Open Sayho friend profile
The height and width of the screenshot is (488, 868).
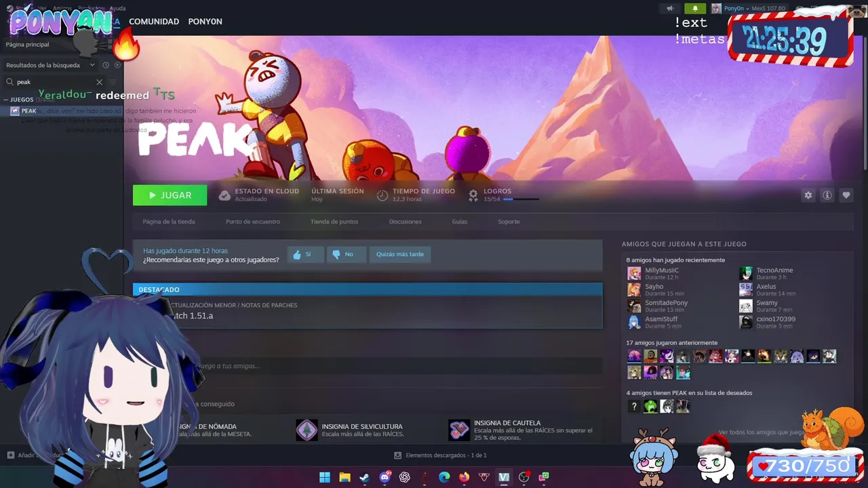pos(654,287)
